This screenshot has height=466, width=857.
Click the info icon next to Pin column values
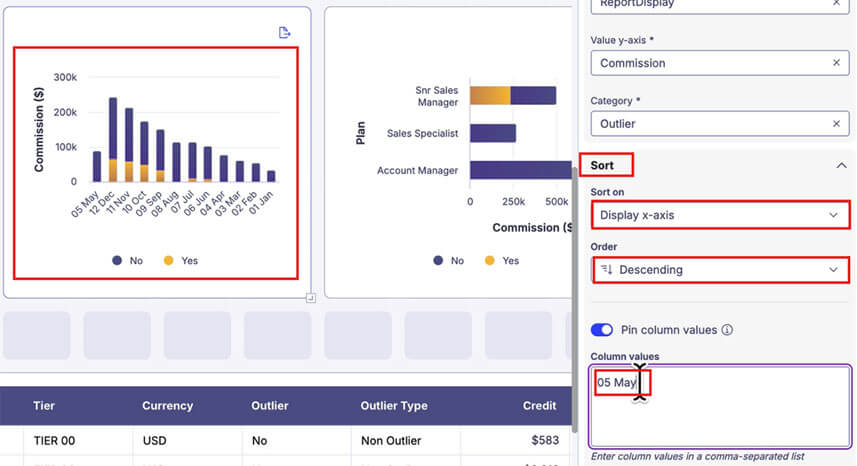(727, 330)
